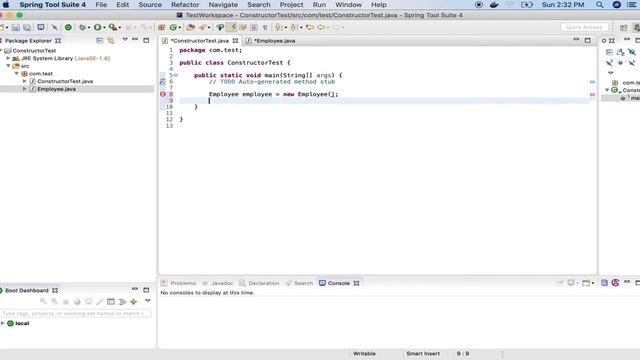Collapse the ConstructorTest project node arrow
The width and height of the screenshot is (640, 360).
point(2,51)
